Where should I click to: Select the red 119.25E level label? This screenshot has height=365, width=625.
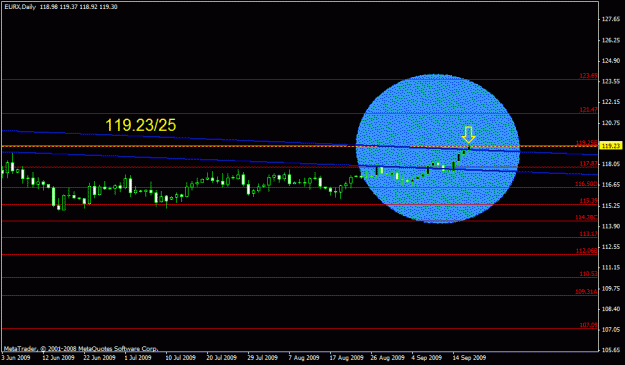[587, 142]
